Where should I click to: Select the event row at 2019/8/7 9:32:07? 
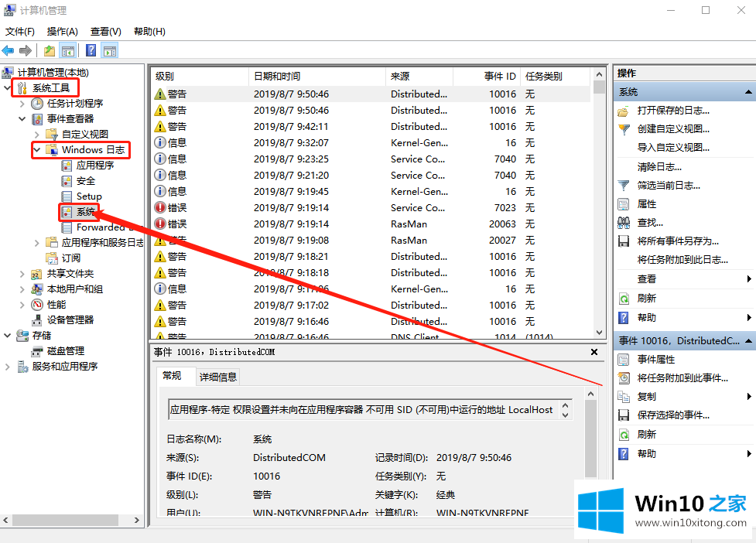pyautogui.click(x=371, y=143)
